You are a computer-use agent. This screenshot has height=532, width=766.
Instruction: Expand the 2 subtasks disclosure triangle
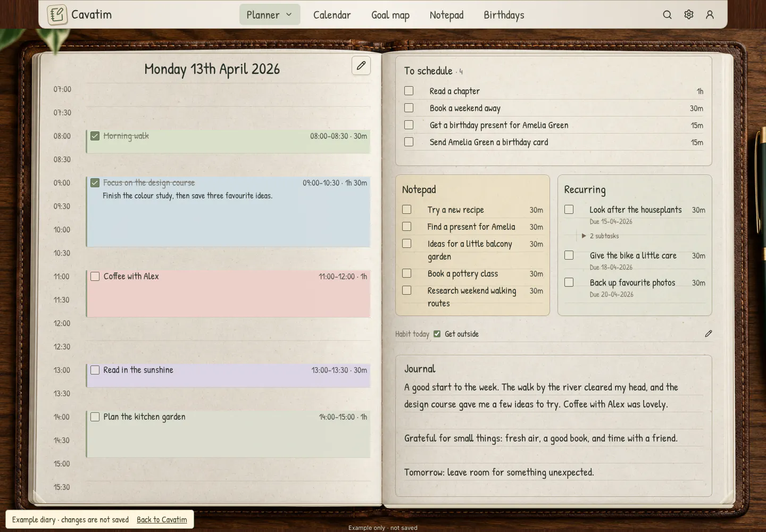[584, 236]
